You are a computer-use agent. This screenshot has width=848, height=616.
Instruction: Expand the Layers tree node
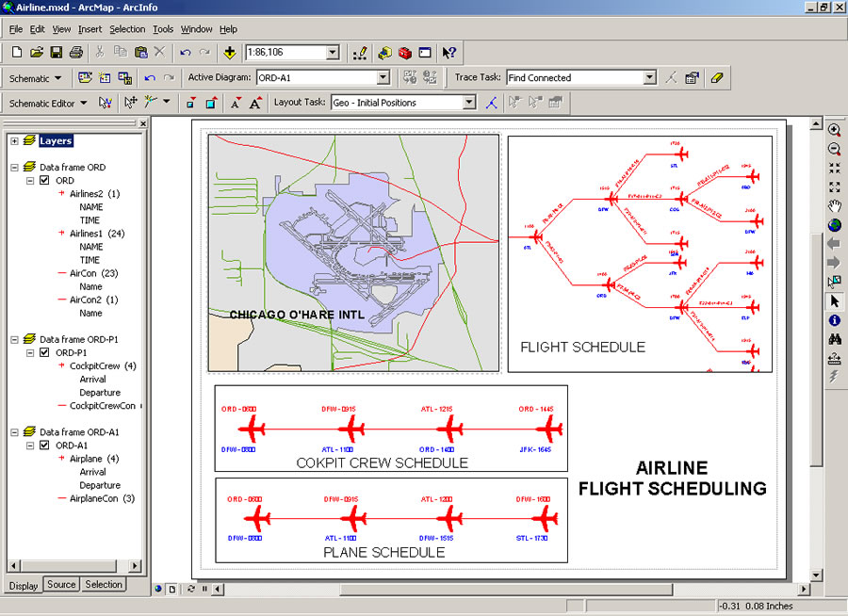(15, 141)
